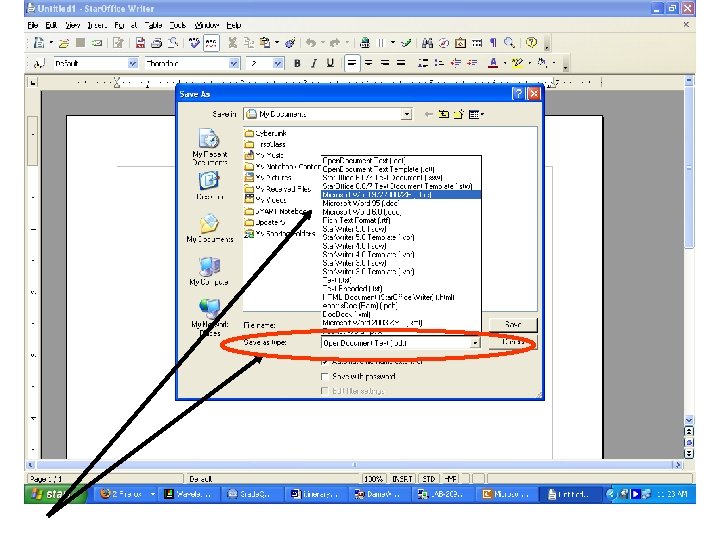Open font name dropdown in formatting toolbar
720x540 pixels.
click(234, 63)
